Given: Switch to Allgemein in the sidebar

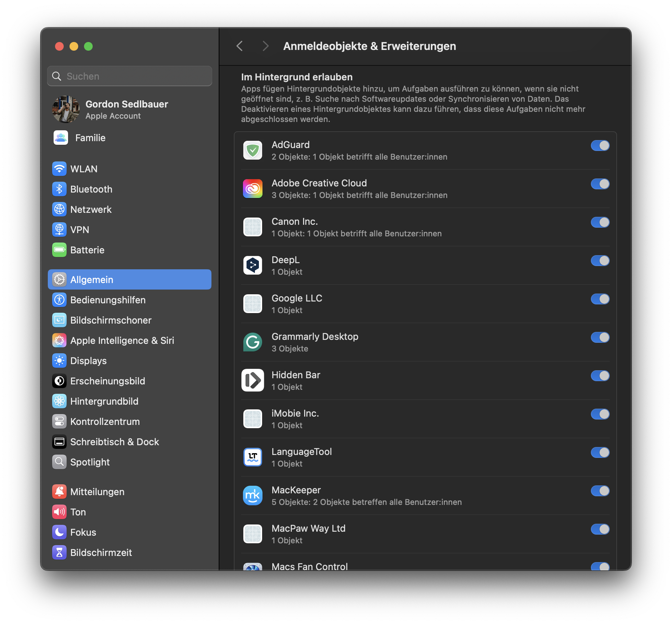Looking at the screenshot, I should (92, 279).
